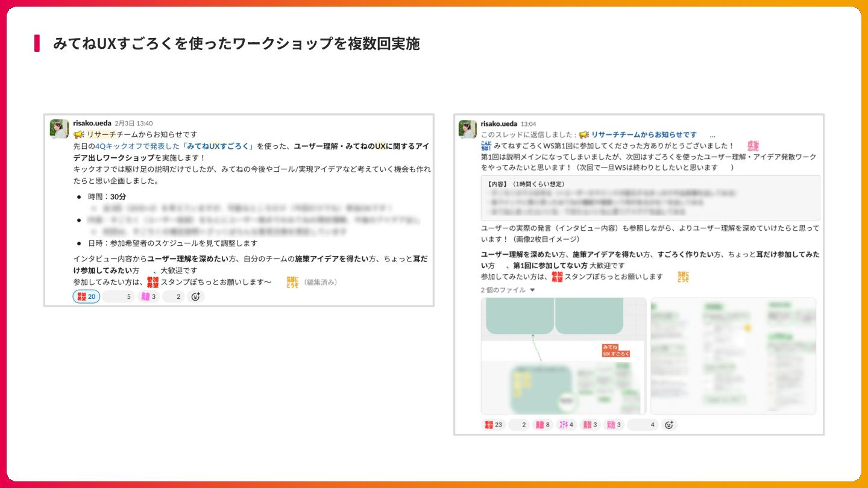868x488 pixels.
Task: Click risako.ueda's avatar in the 13:04 message
Action: point(468,129)
